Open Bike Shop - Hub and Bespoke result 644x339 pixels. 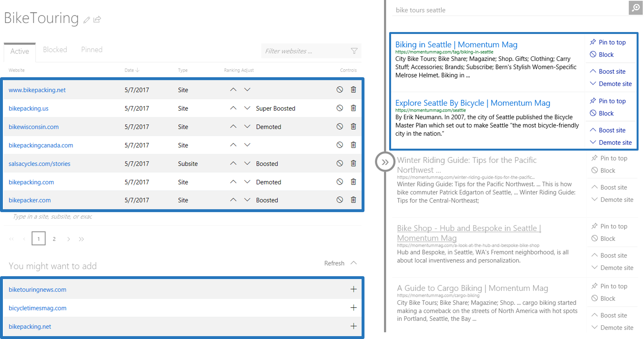tap(469, 233)
